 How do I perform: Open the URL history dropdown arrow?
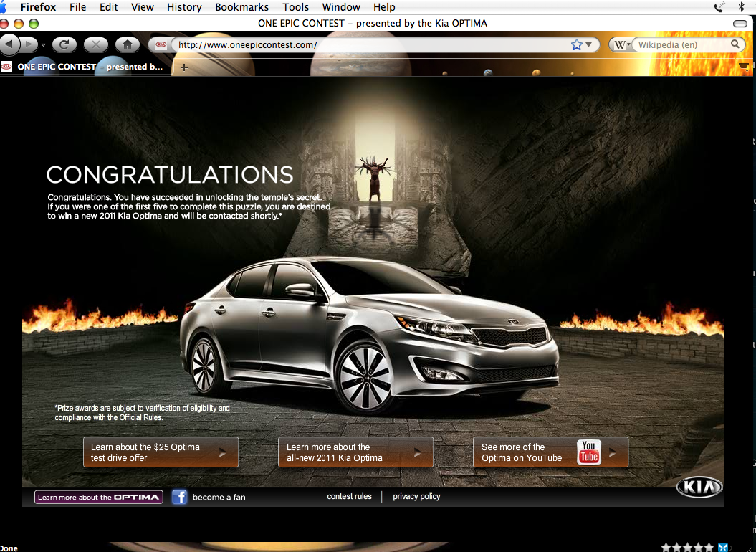click(x=589, y=45)
